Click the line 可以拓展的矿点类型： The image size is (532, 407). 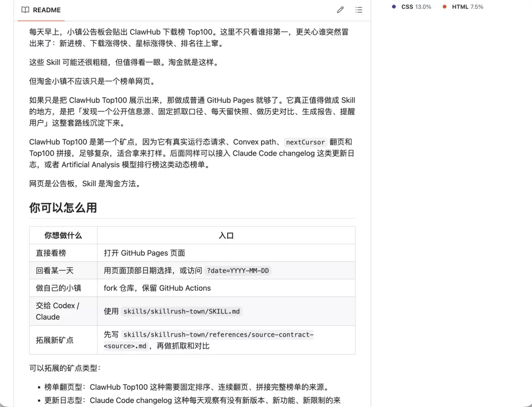65,368
